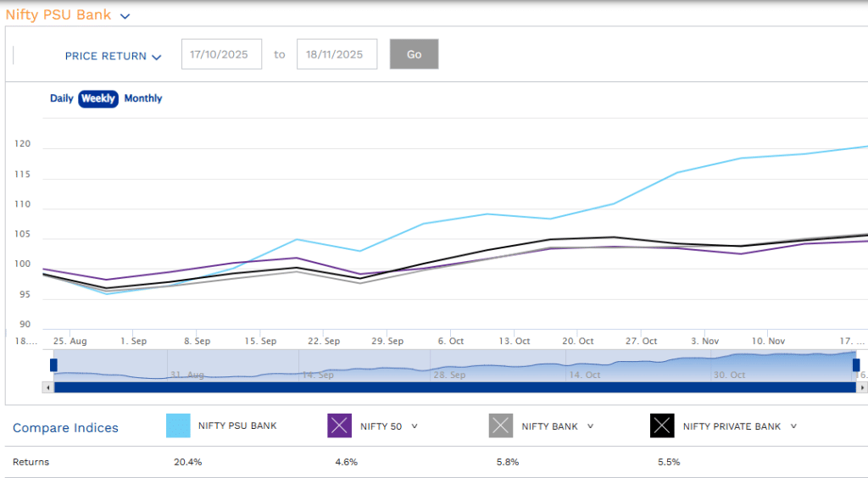Click the right navigator range handle
The height and width of the screenshot is (478, 868).
(x=855, y=364)
